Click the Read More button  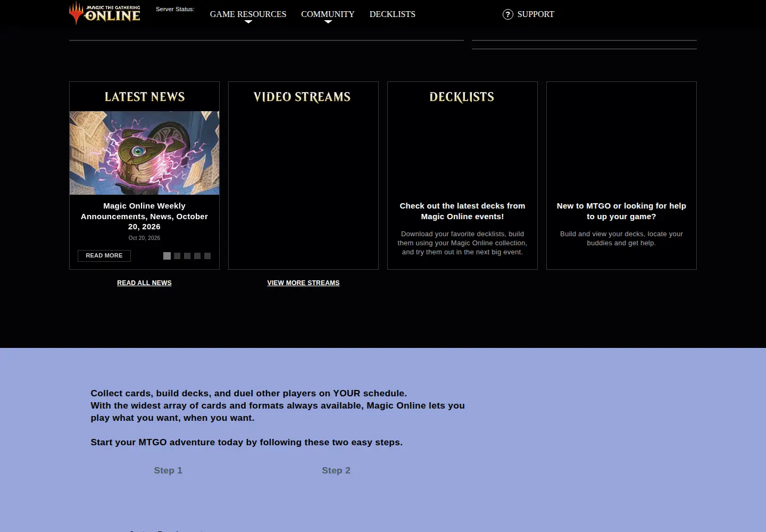[x=104, y=256]
